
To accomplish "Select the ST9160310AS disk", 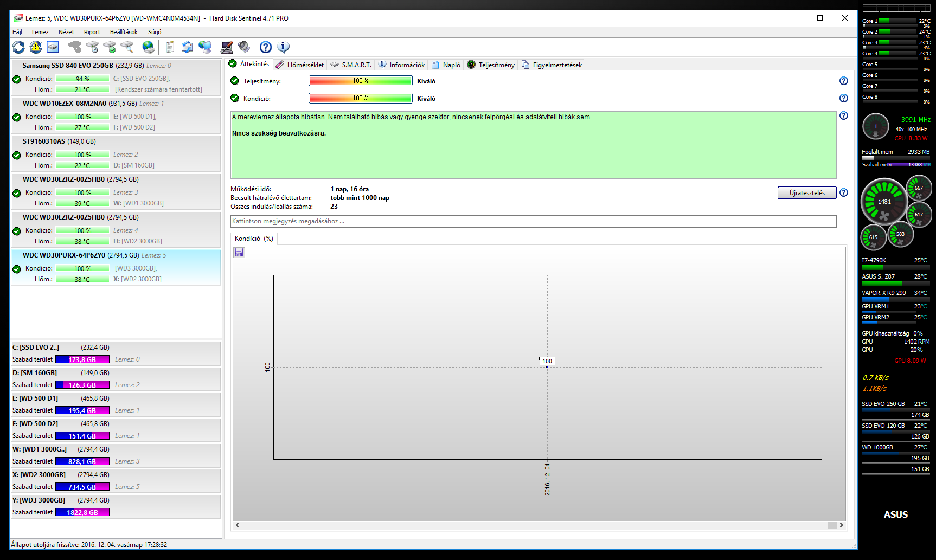I will pyautogui.click(x=116, y=153).
